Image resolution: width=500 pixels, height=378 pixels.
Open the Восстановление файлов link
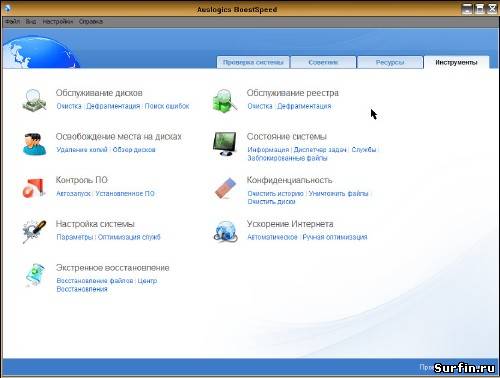coord(95,281)
